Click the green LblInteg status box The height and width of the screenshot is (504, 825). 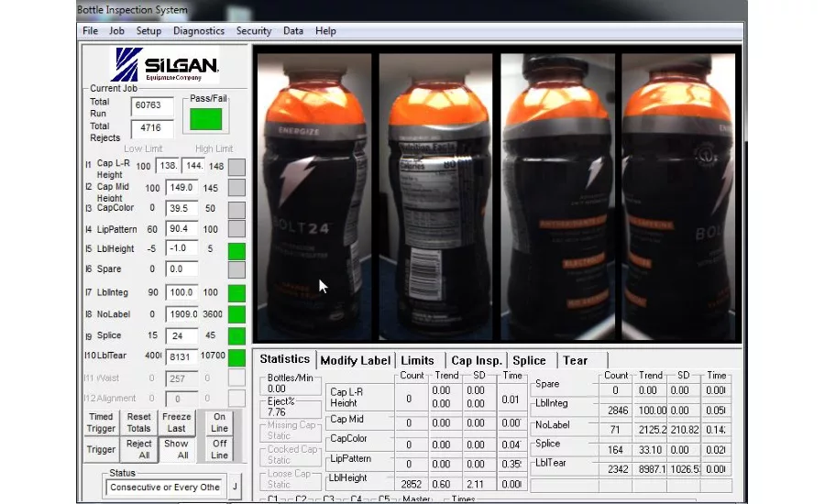tap(236, 293)
